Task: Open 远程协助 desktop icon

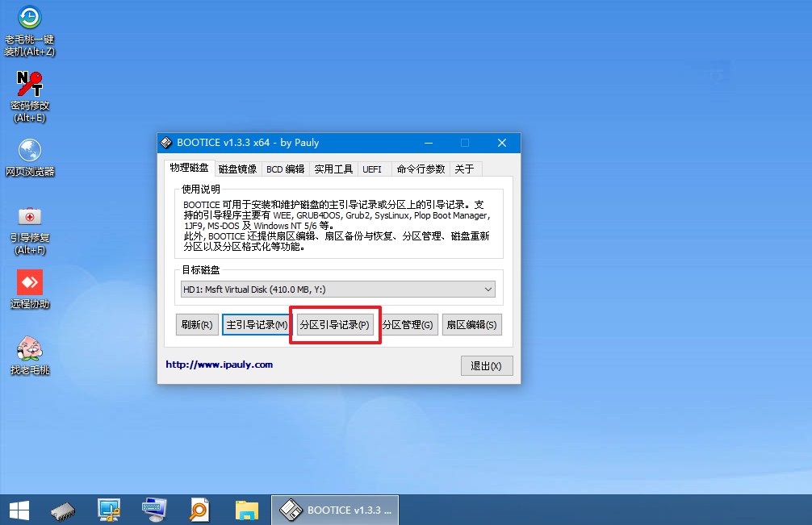Action: (30, 290)
